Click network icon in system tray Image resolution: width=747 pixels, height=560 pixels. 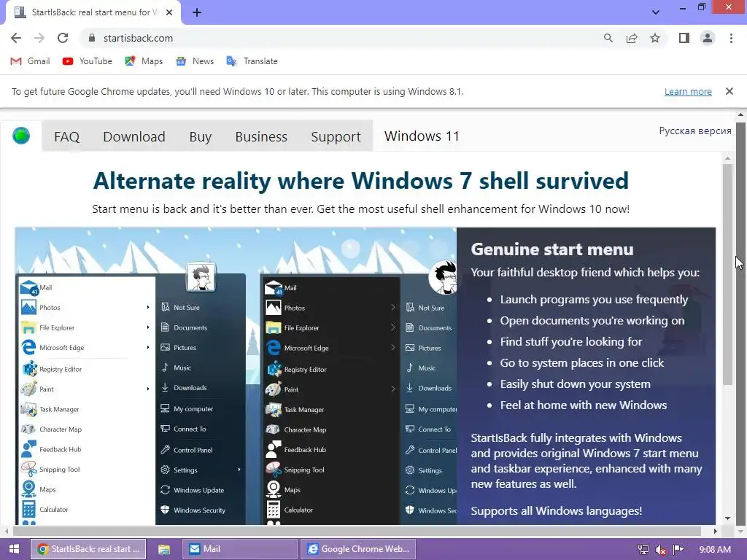[643, 550]
